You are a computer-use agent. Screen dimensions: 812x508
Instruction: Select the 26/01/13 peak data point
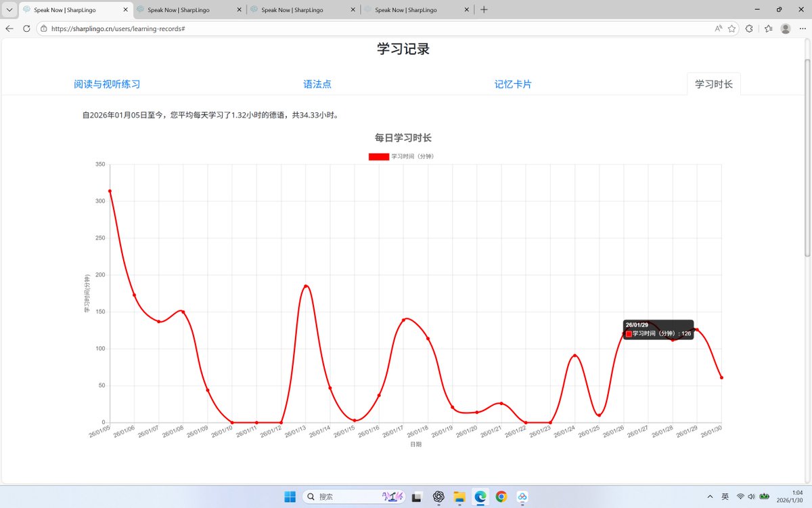pos(305,287)
